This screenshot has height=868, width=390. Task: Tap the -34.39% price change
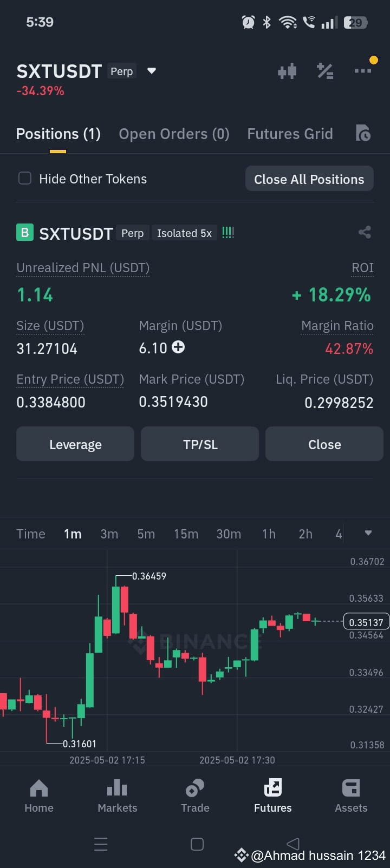41,91
